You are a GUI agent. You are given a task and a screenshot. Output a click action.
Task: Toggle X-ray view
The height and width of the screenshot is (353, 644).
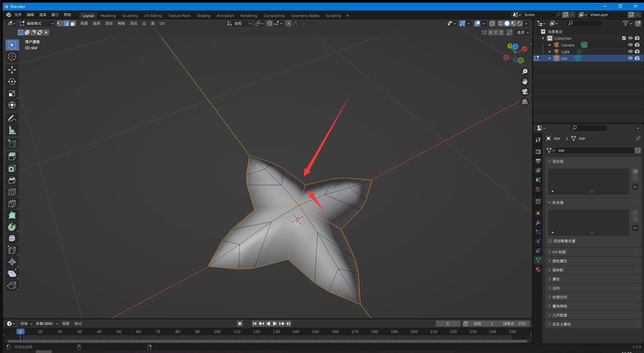(x=492, y=23)
